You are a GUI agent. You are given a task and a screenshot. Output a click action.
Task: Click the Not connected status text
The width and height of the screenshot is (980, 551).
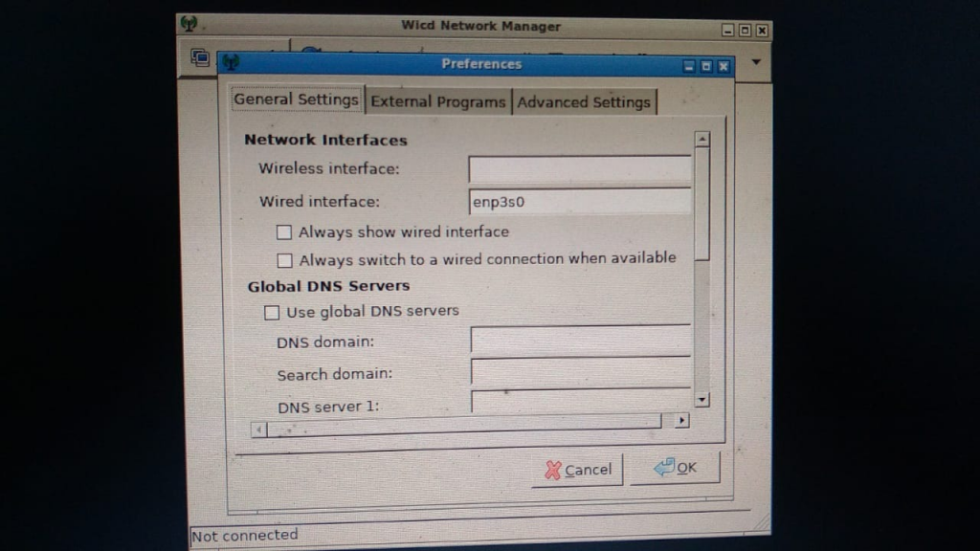(x=244, y=536)
